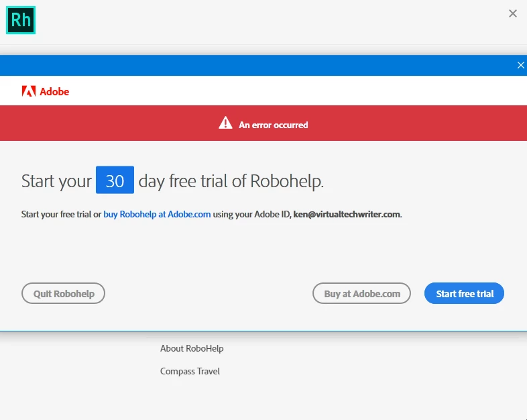Close the RoboHelp starter window

[x=512, y=13]
